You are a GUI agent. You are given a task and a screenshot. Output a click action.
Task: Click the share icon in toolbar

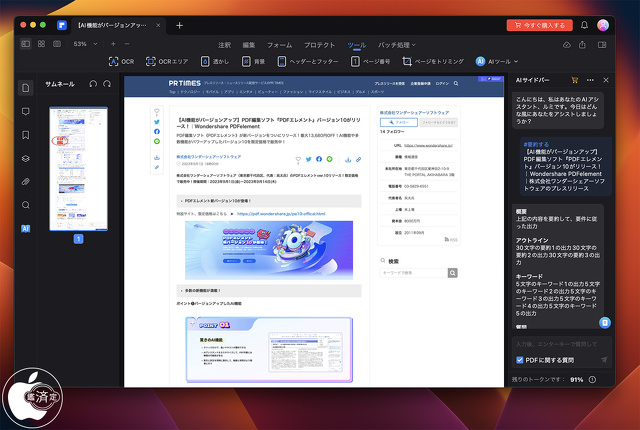point(582,44)
